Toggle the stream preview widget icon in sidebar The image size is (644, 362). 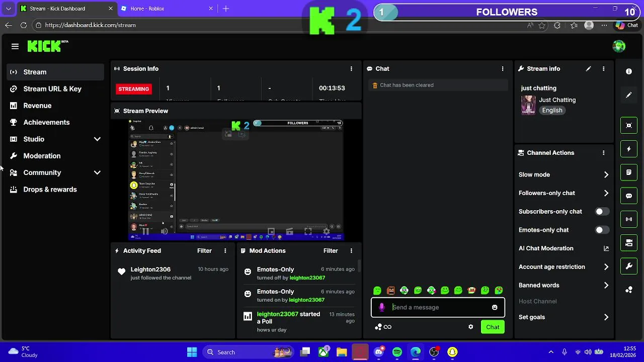point(629,125)
